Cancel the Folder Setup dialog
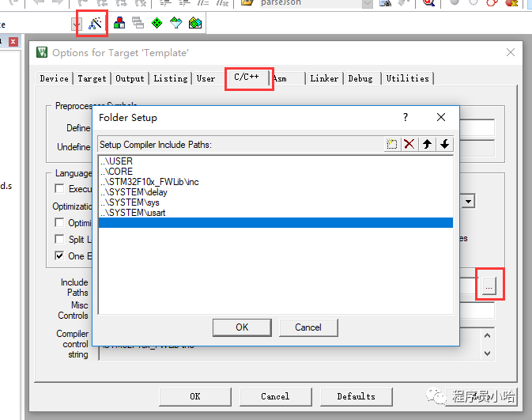The image size is (532, 420). pos(308,327)
